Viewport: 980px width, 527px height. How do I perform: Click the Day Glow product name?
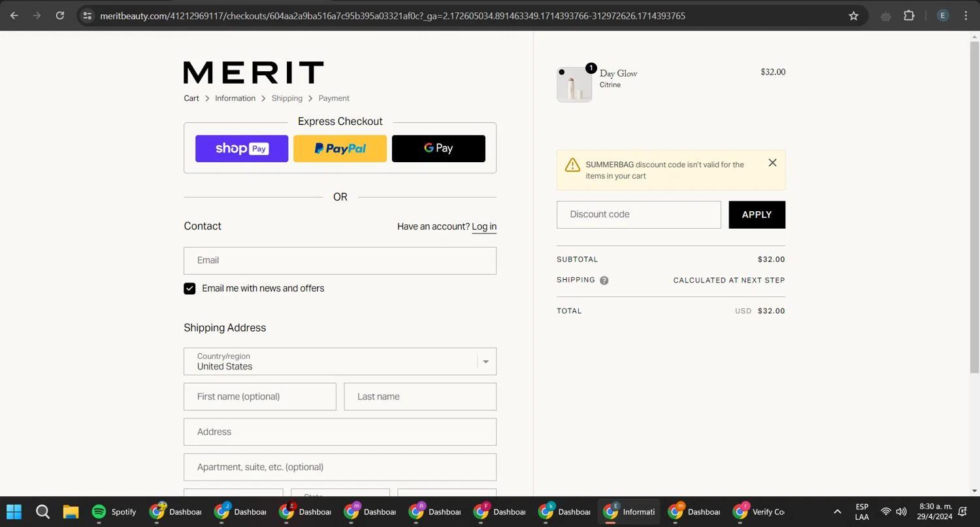coord(619,73)
